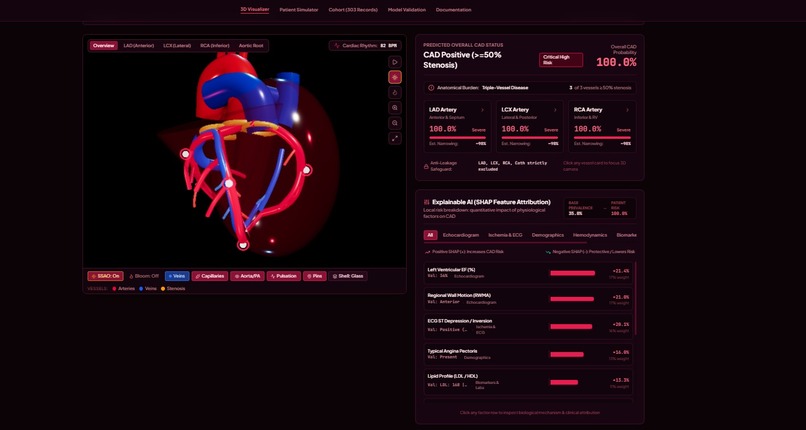Toggle the Pins markers

(x=315, y=276)
